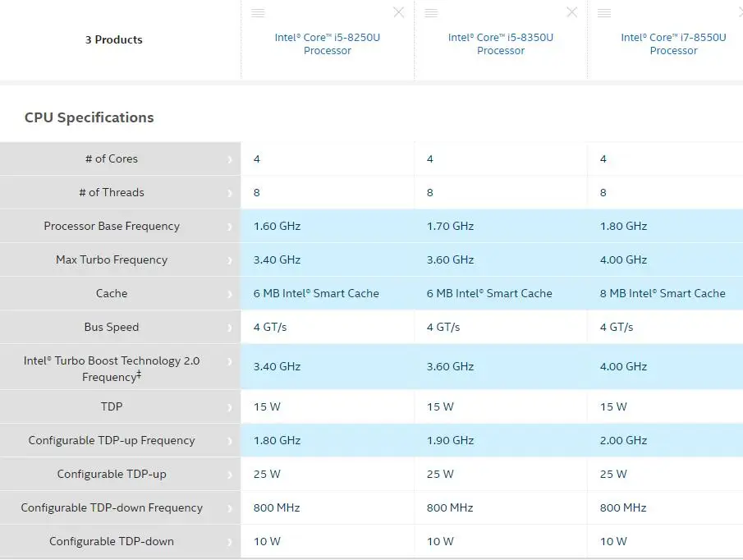This screenshot has height=560, width=743.
Task: Click the Processor Base Frequency chevron
Action: [x=230, y=227]
